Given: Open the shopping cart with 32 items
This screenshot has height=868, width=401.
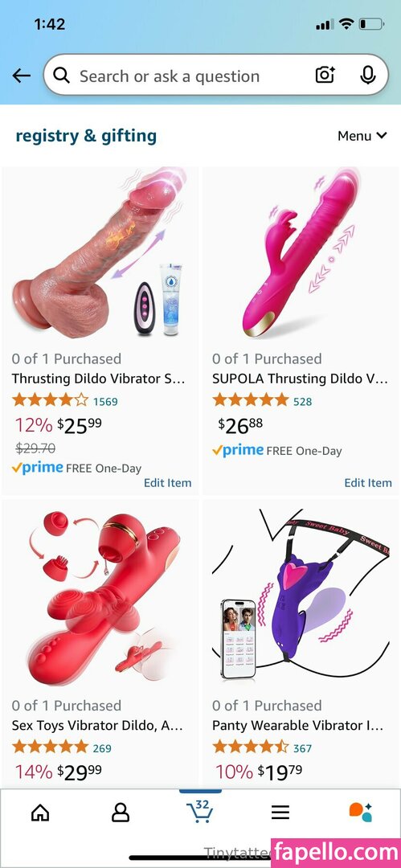Looking at the screenshot, I should click(200, 811).
